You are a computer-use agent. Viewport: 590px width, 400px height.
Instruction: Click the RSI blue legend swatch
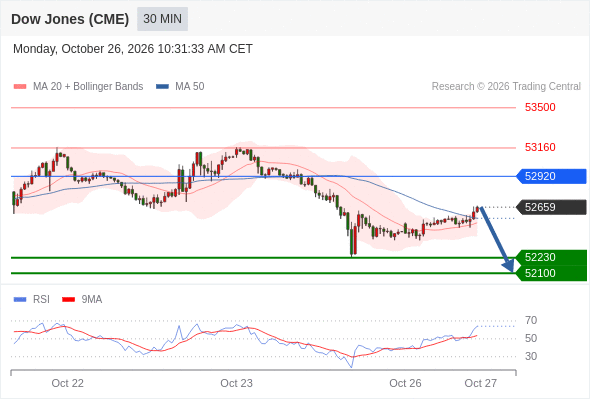pyautogui.click(x=20, y=300)
